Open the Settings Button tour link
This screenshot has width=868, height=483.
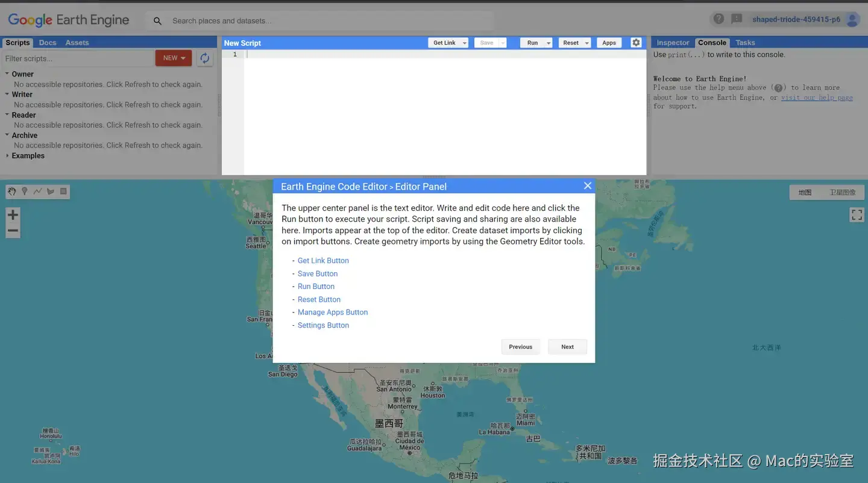[323, 325]
